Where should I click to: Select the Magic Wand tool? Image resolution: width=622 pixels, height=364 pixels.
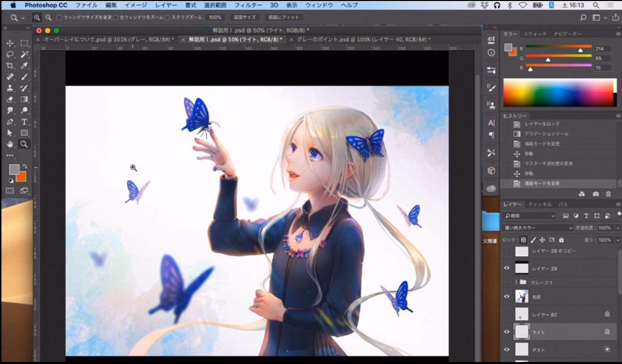point(24,54)
